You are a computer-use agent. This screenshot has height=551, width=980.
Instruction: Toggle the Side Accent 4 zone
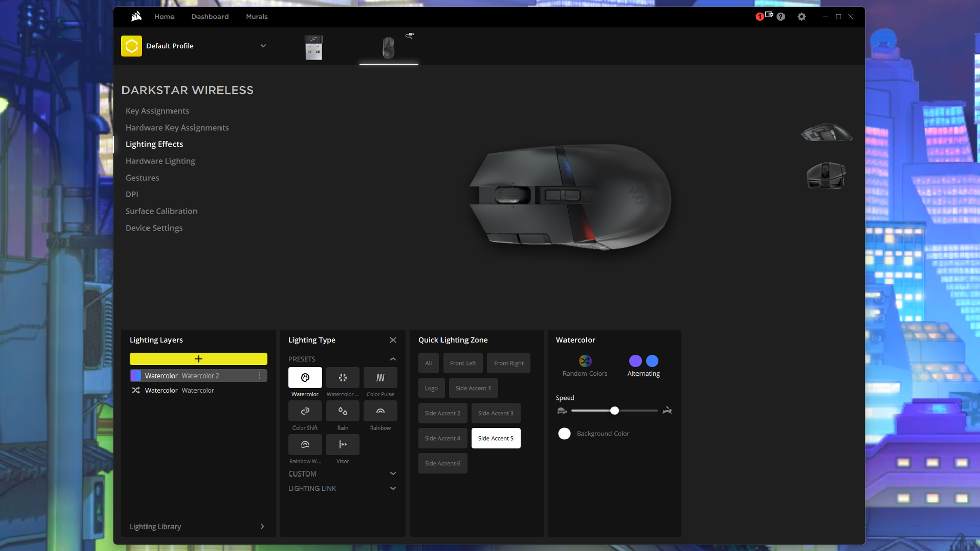443,438
